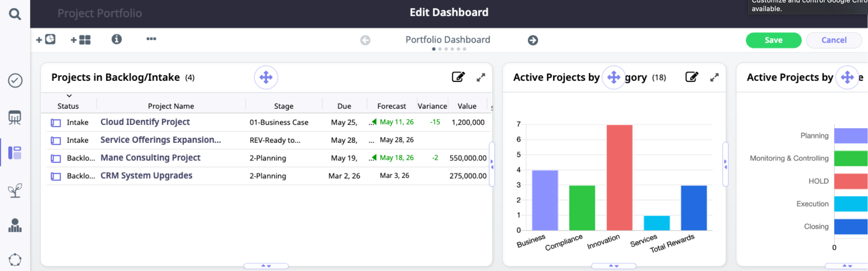Open the checkmark tasks icon in sidebar
868x271 pixels.
click(15, 81)
